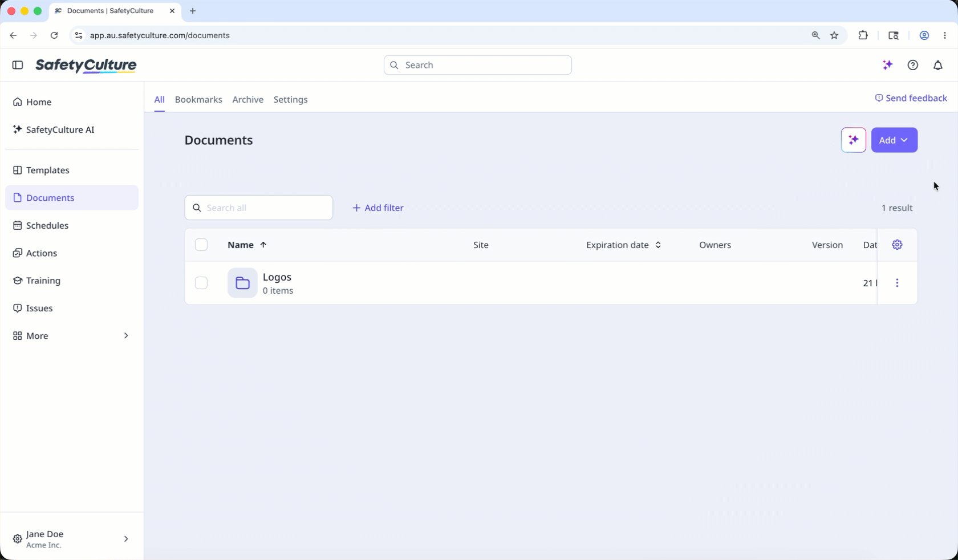Image resolution: width=958 pixels, height=560 pixels.
Task: Sort by Expiration date column
Action: pos(624,245)
